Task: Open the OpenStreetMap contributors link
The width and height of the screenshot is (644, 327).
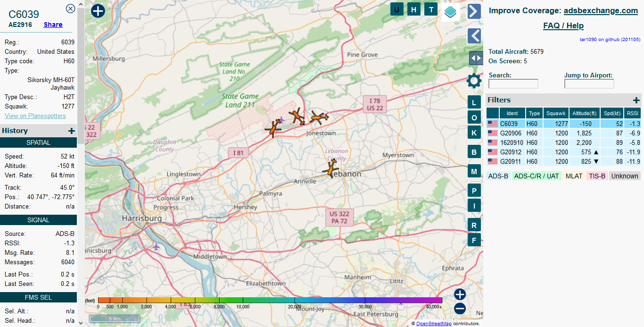Action: [434, 324]
